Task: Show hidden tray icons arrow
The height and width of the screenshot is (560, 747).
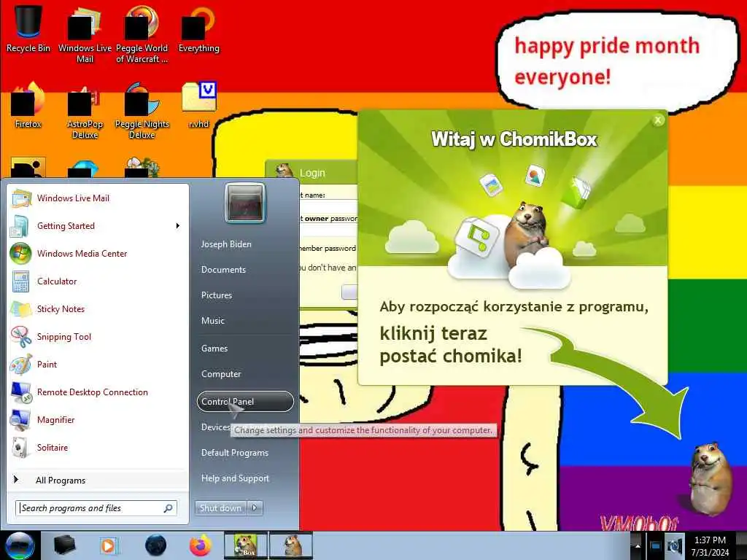Action: point(637,545)
